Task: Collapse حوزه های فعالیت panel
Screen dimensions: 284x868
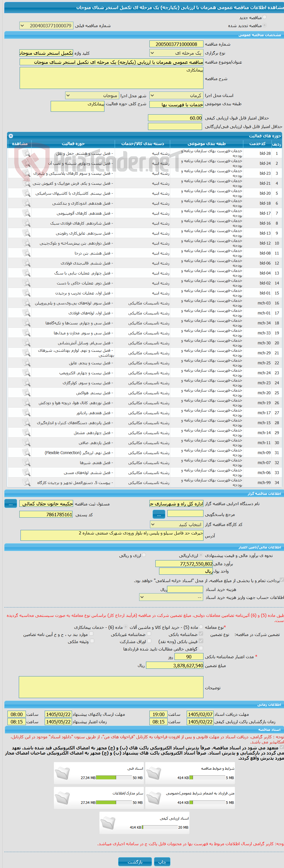Action: (x=11, y=136)
